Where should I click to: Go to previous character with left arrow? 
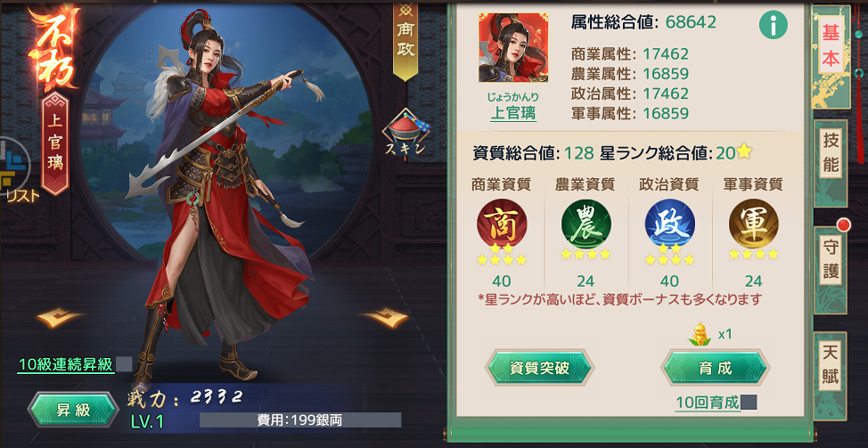tap(60, 317)
